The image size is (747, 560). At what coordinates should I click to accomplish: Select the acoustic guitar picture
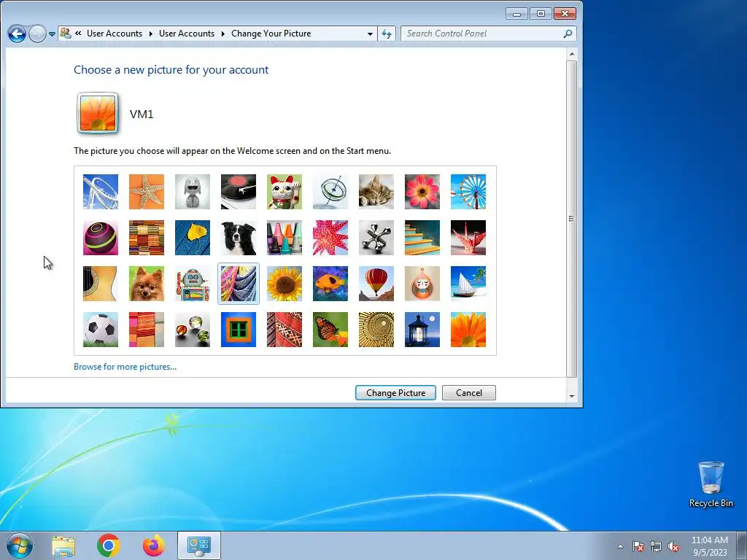point(101,284)
